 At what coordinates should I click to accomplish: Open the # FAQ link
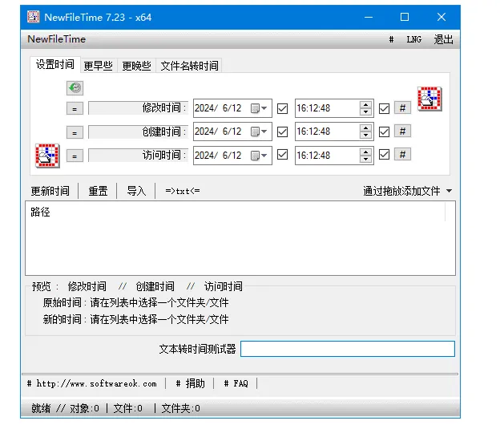tap(236, 383)
